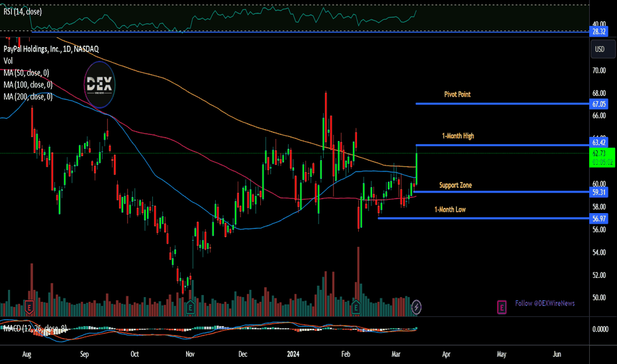Viewport: 617px width, 364px height.
Task: Click the 2024 label on time axis
Action: click(x=293, y=354)
